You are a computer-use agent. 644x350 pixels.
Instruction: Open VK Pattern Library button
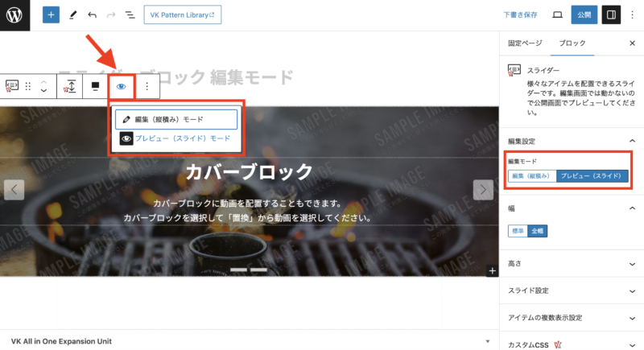click(x=183, y=14)
